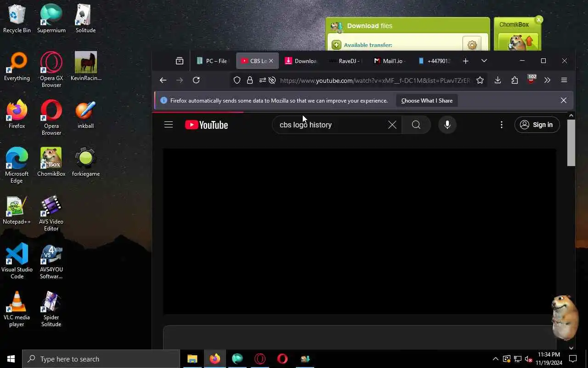Open the Everything search desktop icon
The image size is (588, 368).
[17, 66]
